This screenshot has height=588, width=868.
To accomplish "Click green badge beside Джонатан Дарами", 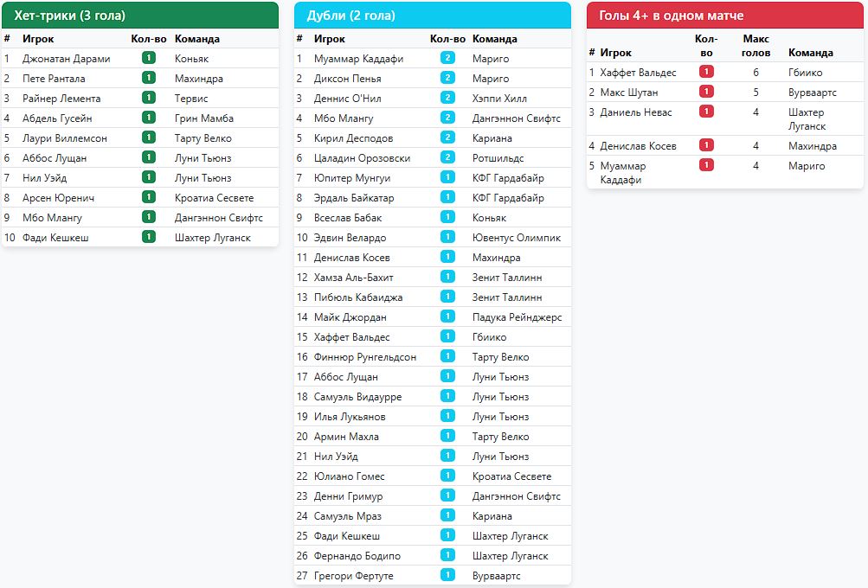I will click(149, 59).
